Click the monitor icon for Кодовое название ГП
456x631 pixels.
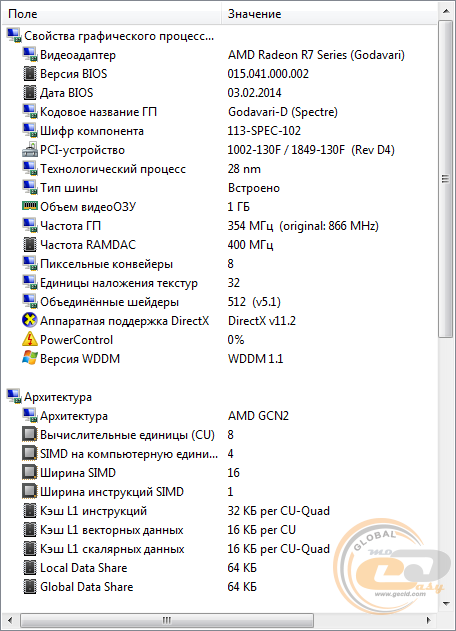pyautogui.click(x=30, y=111)
